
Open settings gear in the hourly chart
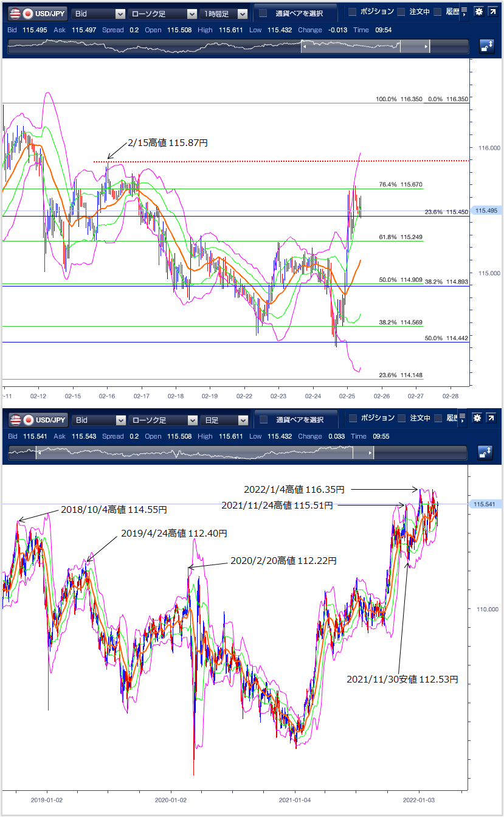[478, 12]
